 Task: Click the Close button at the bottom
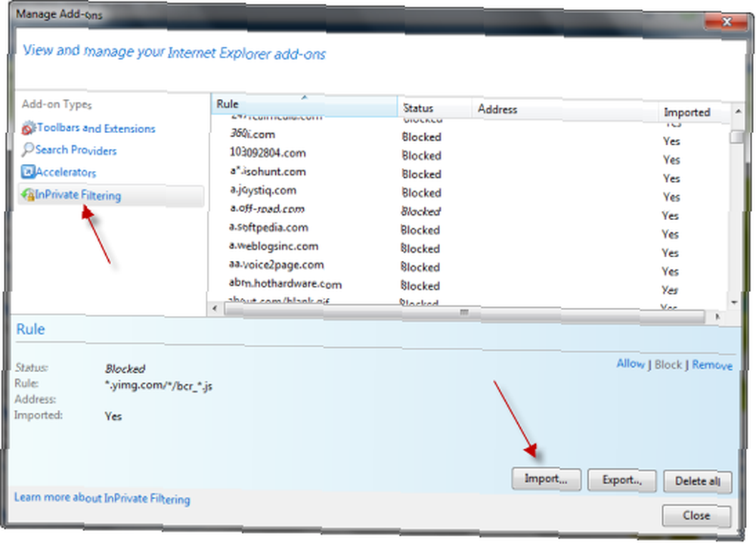[x=696, y=516]
